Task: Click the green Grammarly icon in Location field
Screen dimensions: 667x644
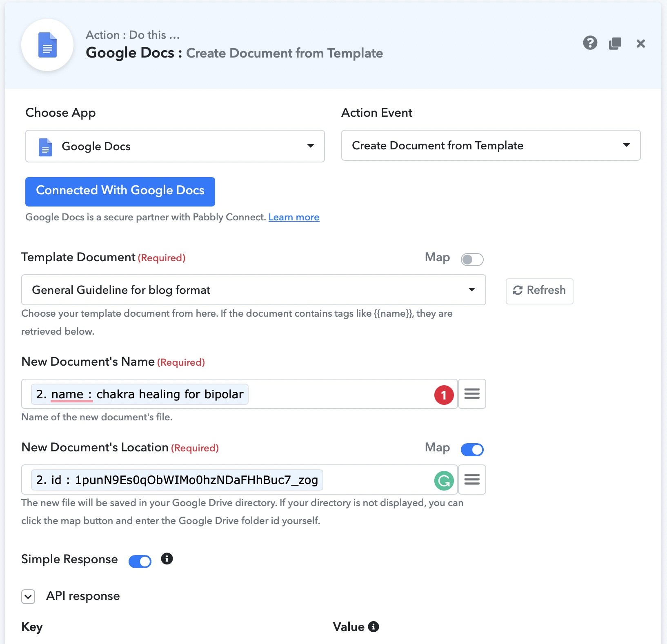Action: coord(444,481)
